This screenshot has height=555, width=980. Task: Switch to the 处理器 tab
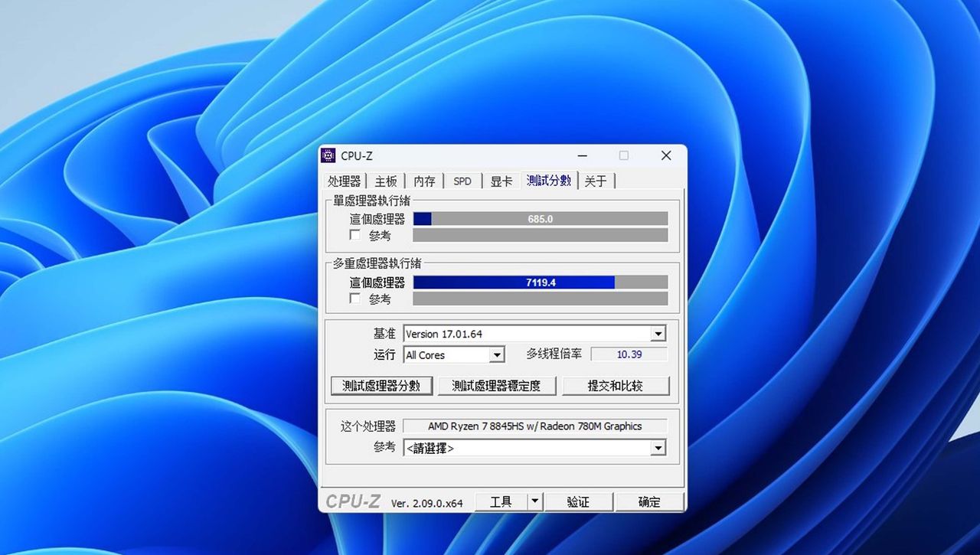click(x=344, y=181)
